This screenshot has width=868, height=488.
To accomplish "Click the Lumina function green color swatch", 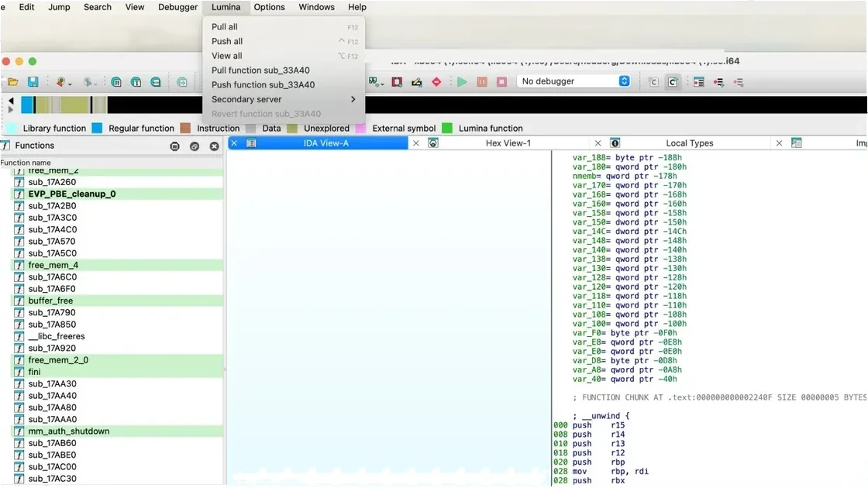I will pos(446,129).
